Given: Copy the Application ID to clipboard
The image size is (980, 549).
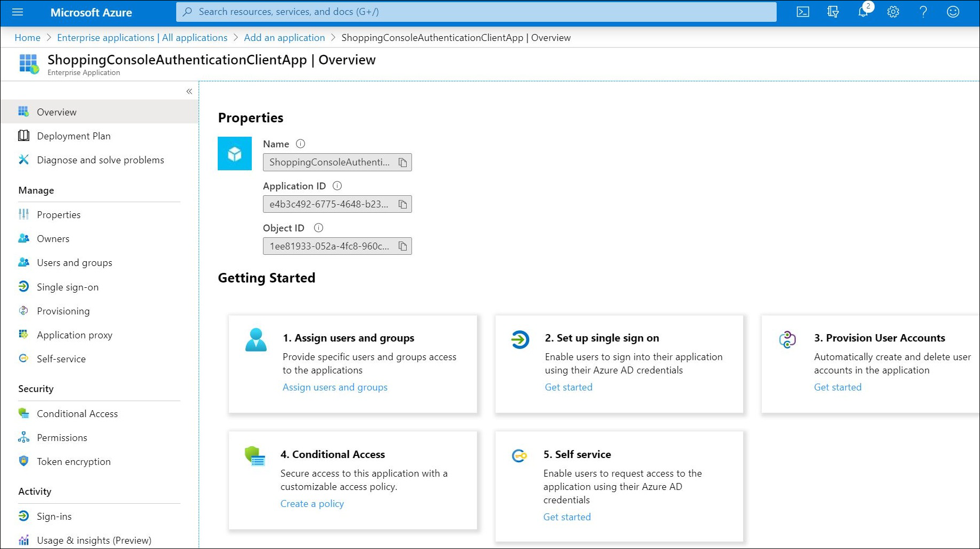Looking at the screenshot, I should 403,204.
